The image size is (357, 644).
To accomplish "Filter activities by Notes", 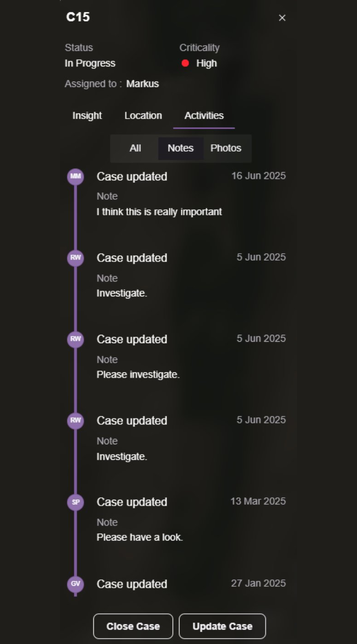I will pos(180,148).
